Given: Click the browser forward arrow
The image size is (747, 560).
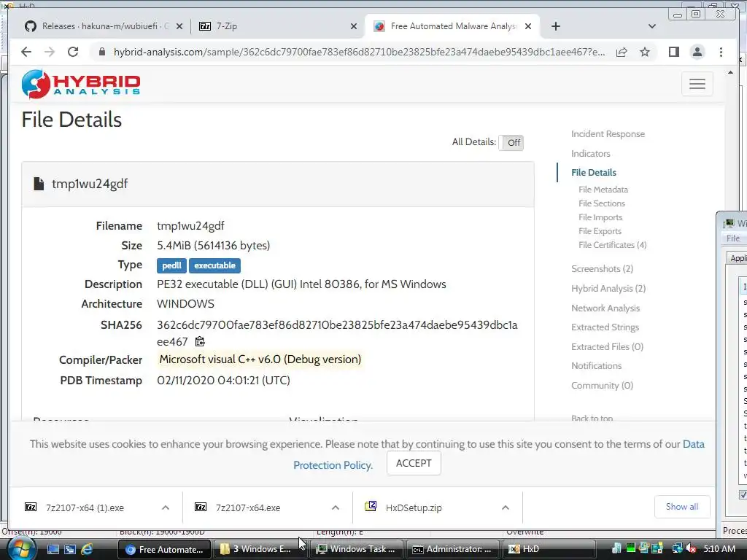Looking at the screenshot, I should click(50, 52).
